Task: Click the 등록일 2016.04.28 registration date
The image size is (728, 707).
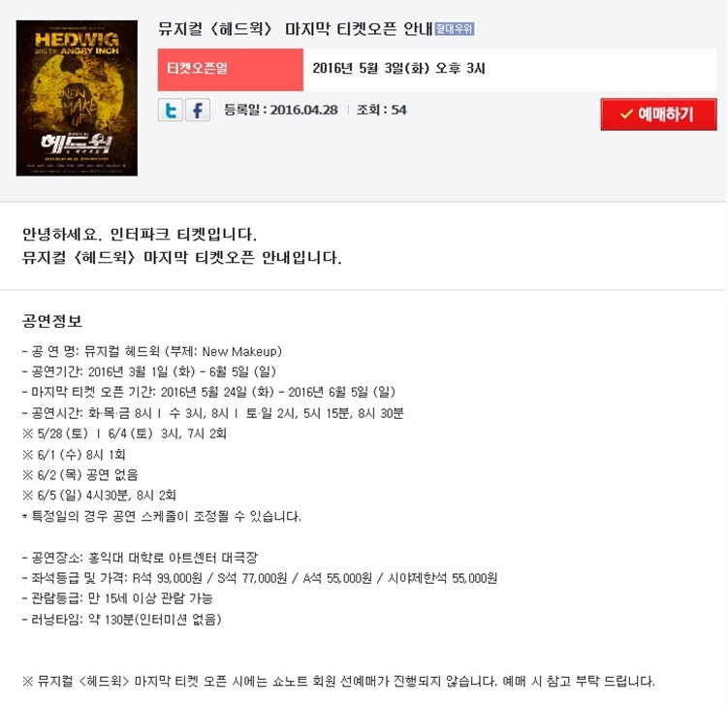Action: click(x=281, y=111)
